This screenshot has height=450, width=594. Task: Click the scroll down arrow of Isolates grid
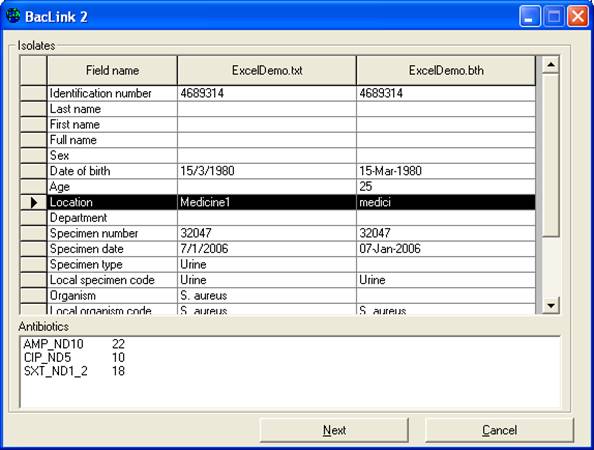click(x=551, y=305)
